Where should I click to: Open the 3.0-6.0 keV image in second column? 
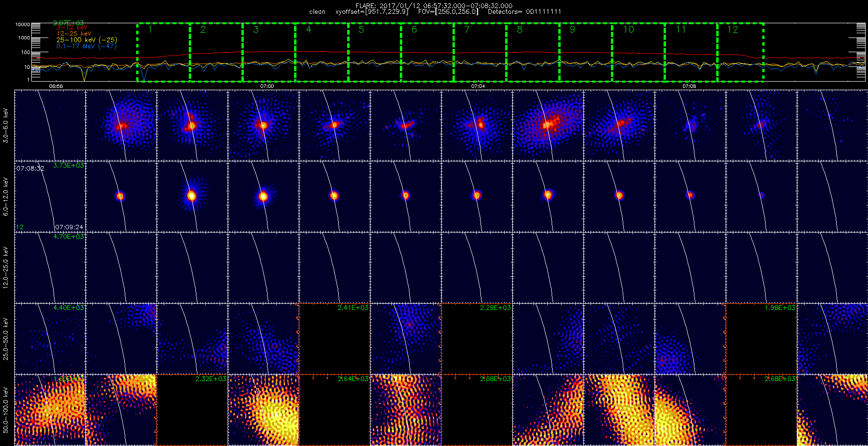click(x=121, y=125)
